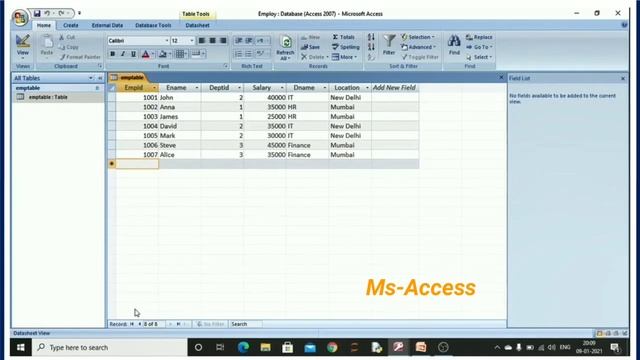
Task: Click the Toggle Filter button
Action: point(420,57)
